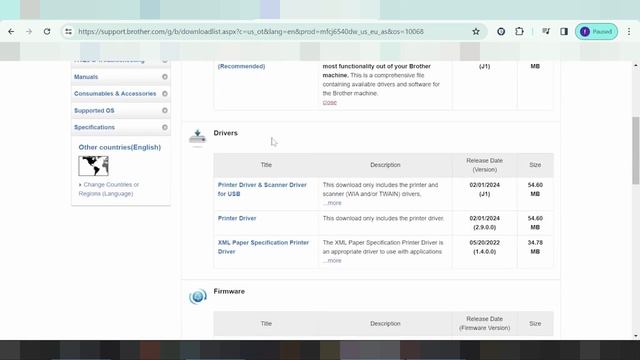640x360 pixels.
Task: Click 'This download only includes the printer driver.'
Action: pos(383,218)
